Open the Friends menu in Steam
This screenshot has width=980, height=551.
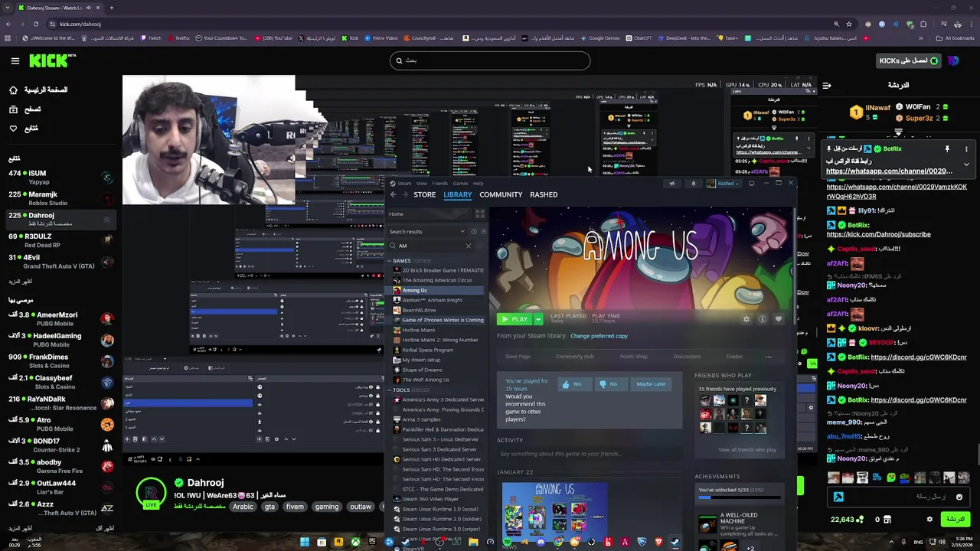(x=439, y=184)
